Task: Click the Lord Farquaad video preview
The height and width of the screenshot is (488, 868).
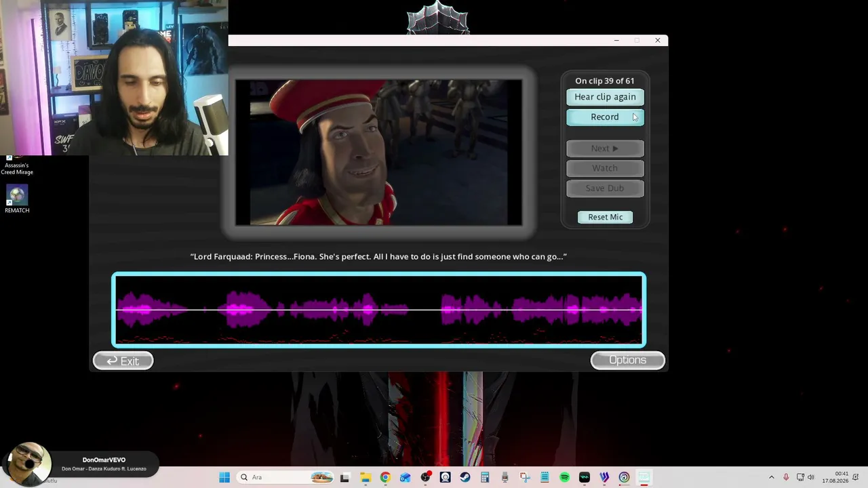Action: [378, 152]
